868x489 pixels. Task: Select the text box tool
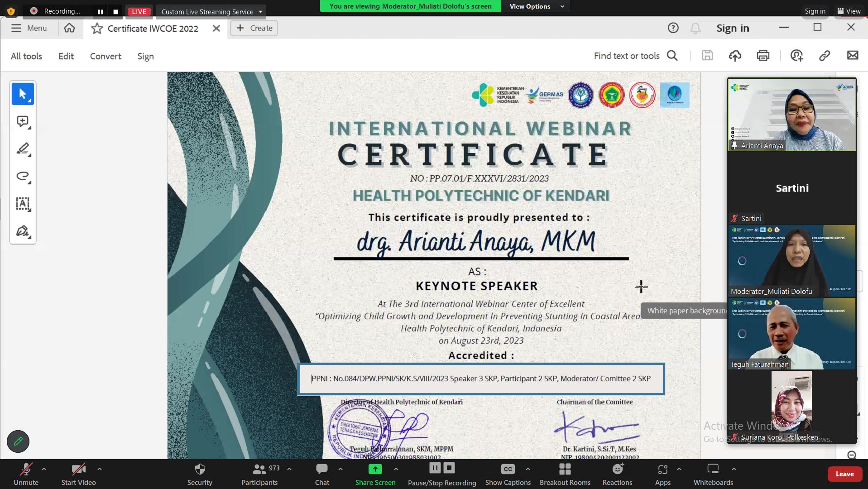[x=23, y=204]
